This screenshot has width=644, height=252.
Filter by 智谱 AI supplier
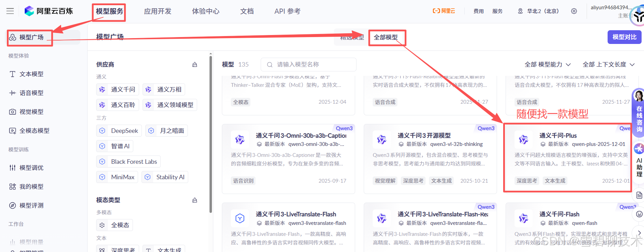tap(115, 146)
